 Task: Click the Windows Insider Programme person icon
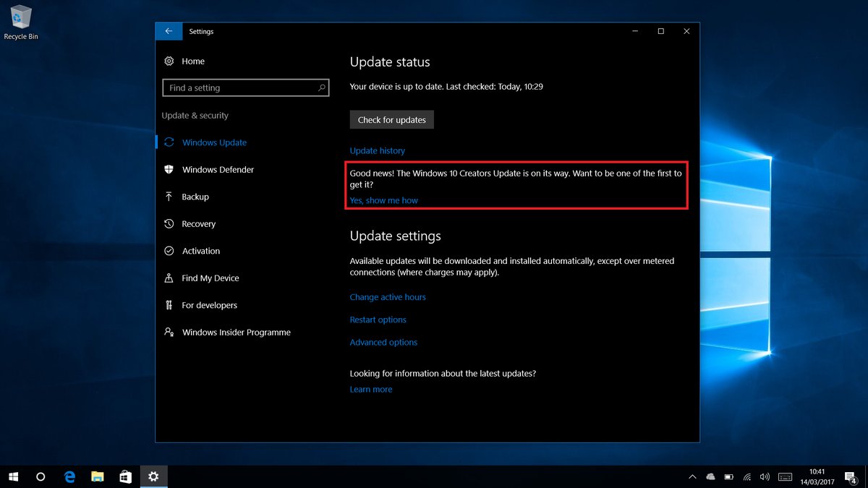(x=169, y=332)
